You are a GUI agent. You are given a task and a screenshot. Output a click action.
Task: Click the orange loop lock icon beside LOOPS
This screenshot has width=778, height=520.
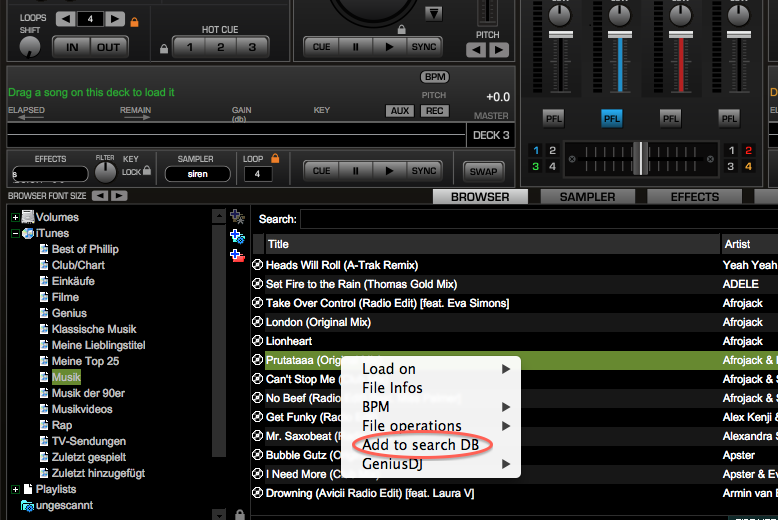[x=134, y=21]
